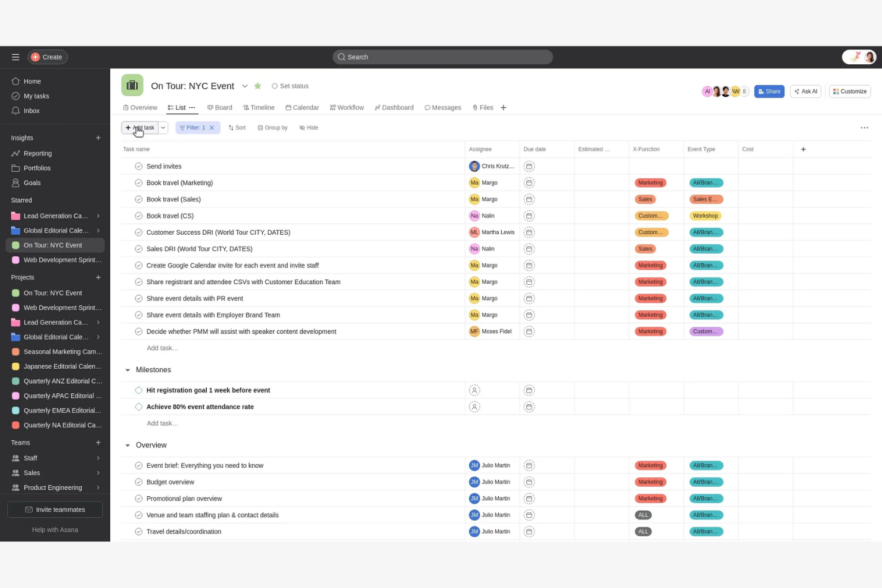Select the yellow Japanese Editorial Calendar swatch
This screenshot has width=882, height=588.
click(x=16, y=366)
